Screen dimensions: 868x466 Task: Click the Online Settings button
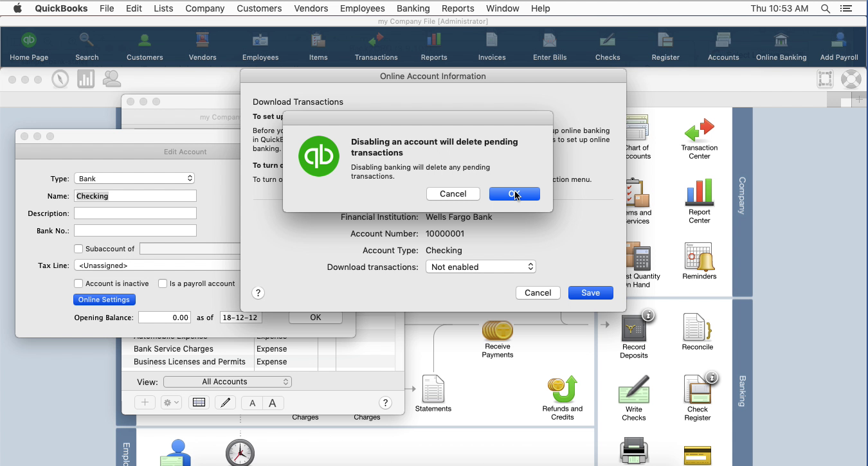click(104, 300)
